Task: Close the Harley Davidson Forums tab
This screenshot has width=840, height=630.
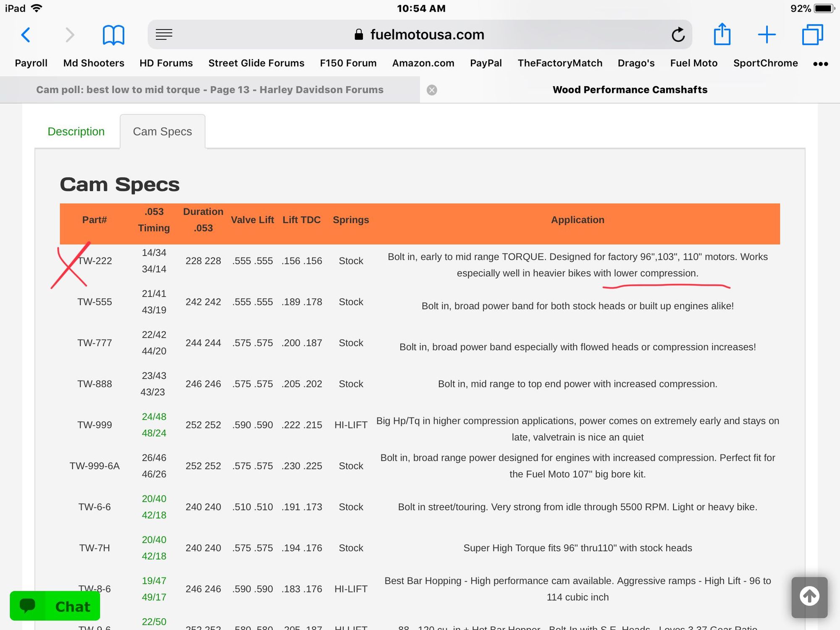Action: coord(432,90)
